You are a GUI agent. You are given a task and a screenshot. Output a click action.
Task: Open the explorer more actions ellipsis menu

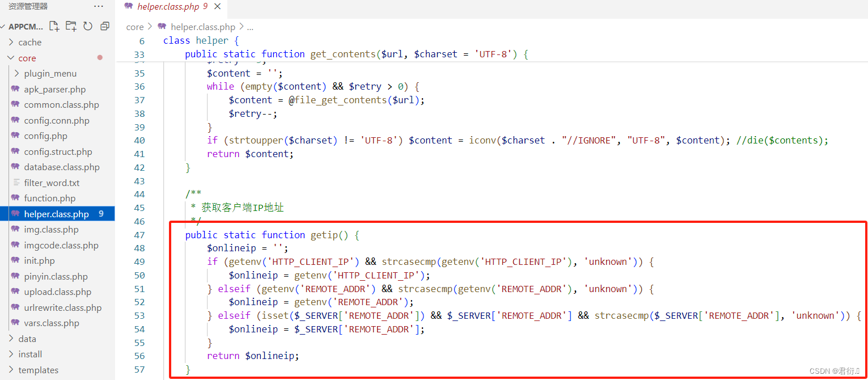pos(99,6)
